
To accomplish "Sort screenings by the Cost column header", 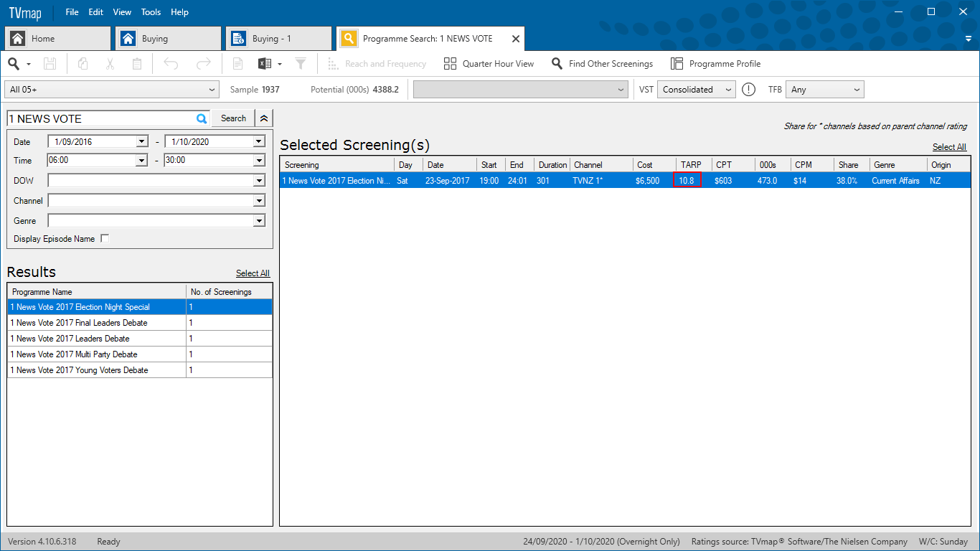I will coord(654,165).
